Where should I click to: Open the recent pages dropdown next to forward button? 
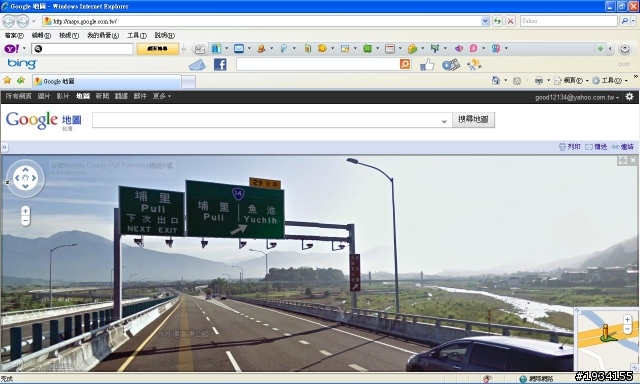33,21
